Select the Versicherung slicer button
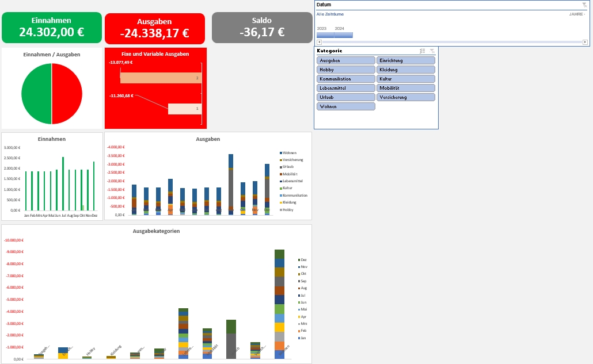Screen dimensions: 593x364 pos(406,97)
